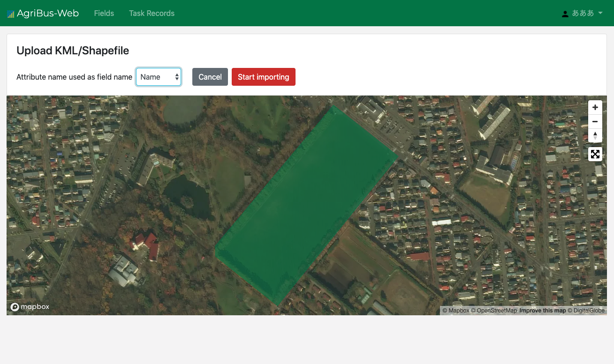Toggle fullscreen map view
Screen dimensions: 614x364
point(595,154)
